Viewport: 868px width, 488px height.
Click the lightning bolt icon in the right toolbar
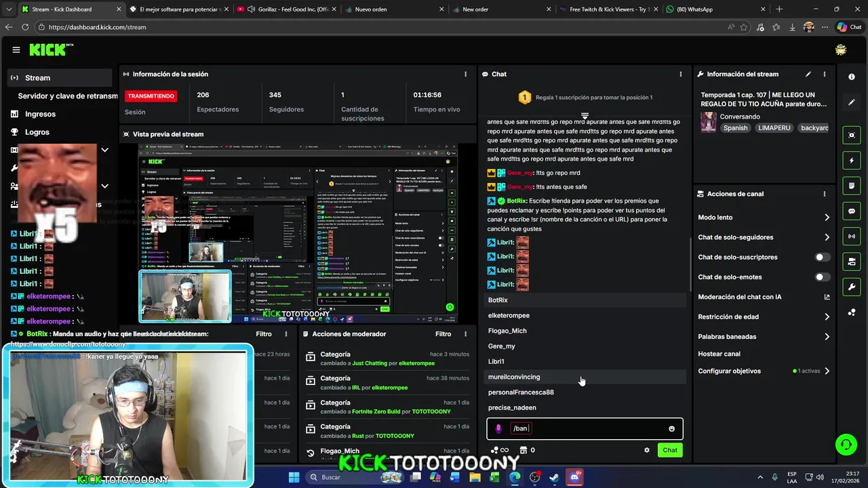[852, 161]
